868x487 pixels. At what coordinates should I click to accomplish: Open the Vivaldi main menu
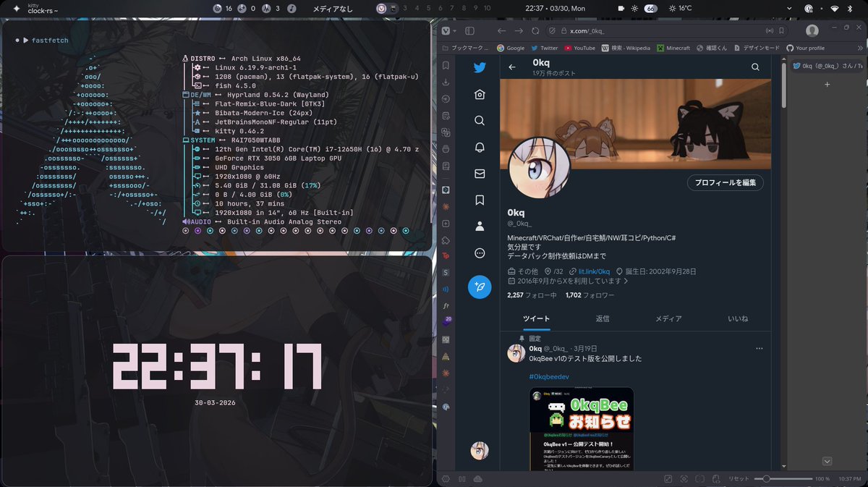(x=446, y=31)
